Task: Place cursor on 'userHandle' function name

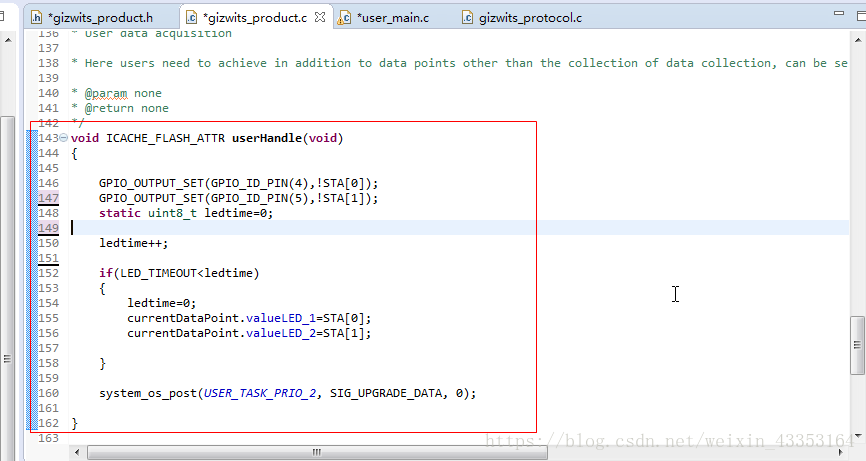Action: (267, 138)
